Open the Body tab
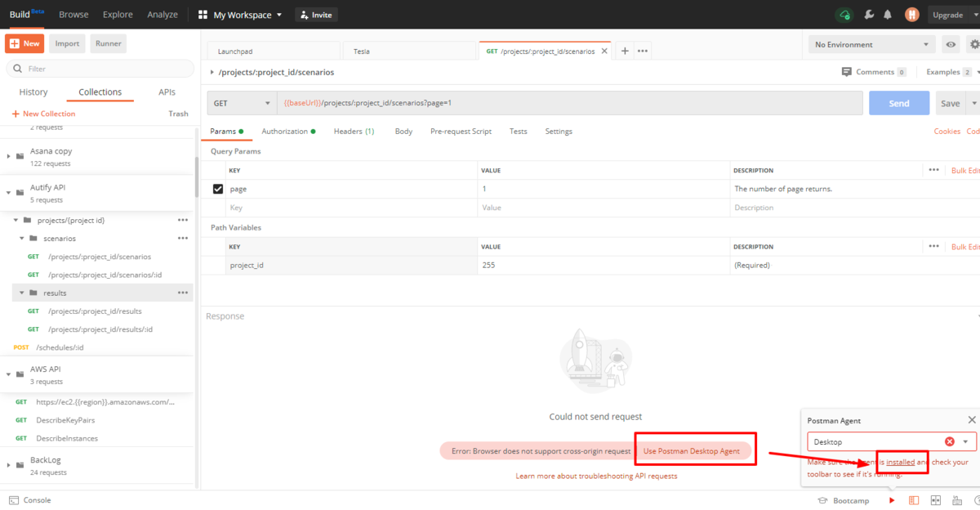The height and width of the screenshot is (510, 980). (403, 132)
